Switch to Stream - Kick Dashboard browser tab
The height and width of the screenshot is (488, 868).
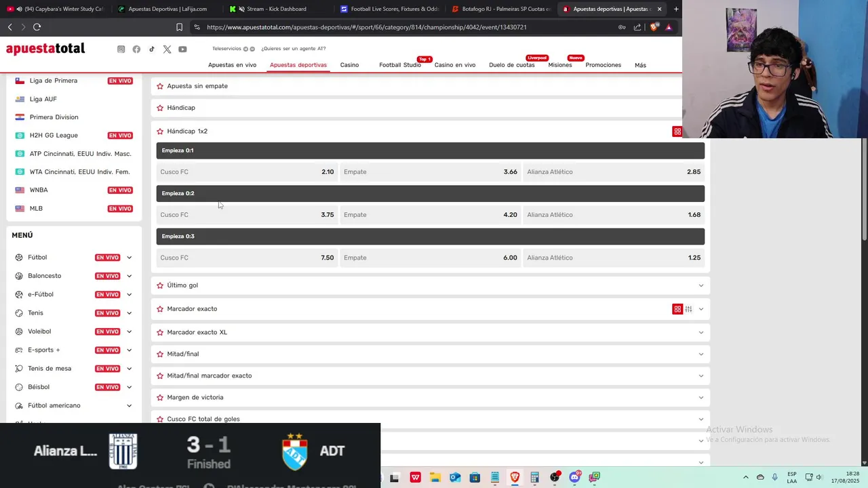tap(277, 9)
